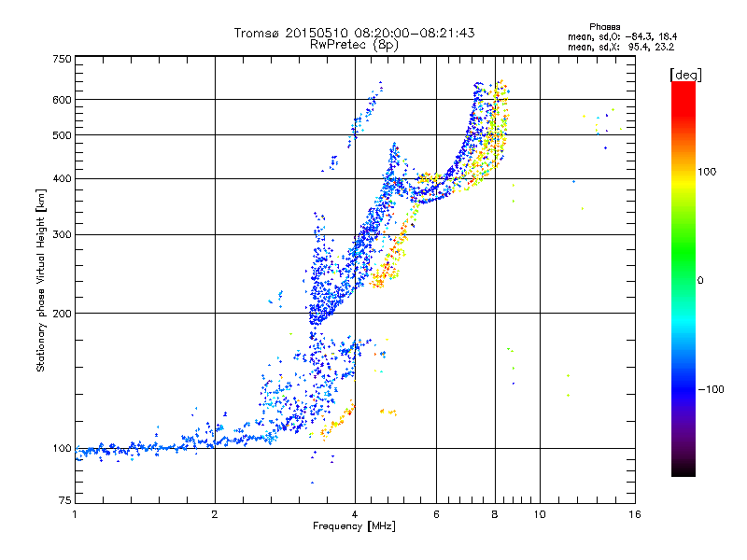Select the 'mean, sd,O: -84.3, 18.4' line
747x560 pixels.
click(622, 36)
